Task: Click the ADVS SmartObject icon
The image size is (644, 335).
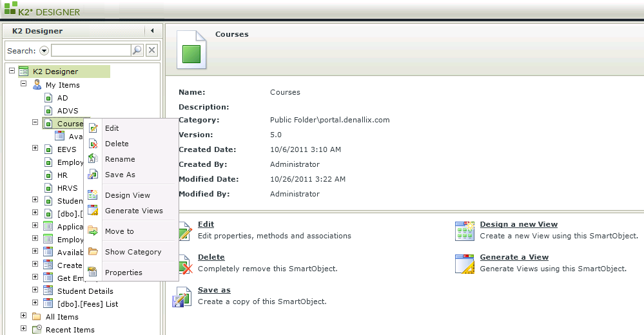Action: [x=48, y=111]
